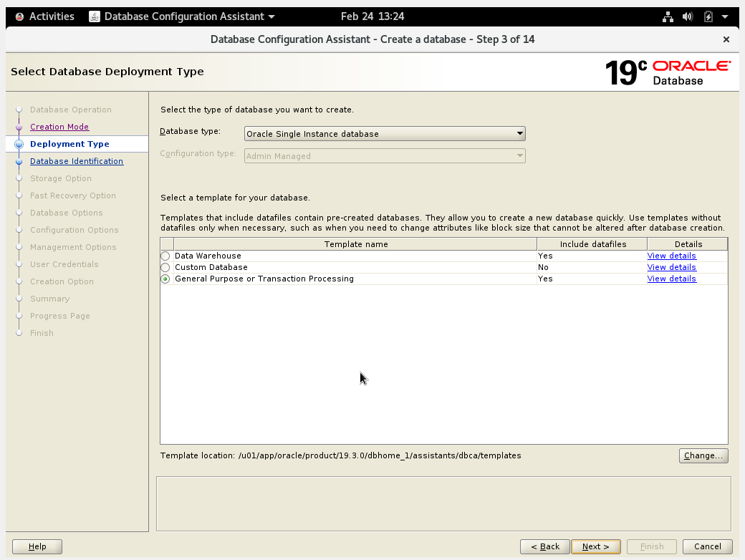Select the Data Warehouse template radio button
Screen dimensions: 745x560
click(165, 256)
